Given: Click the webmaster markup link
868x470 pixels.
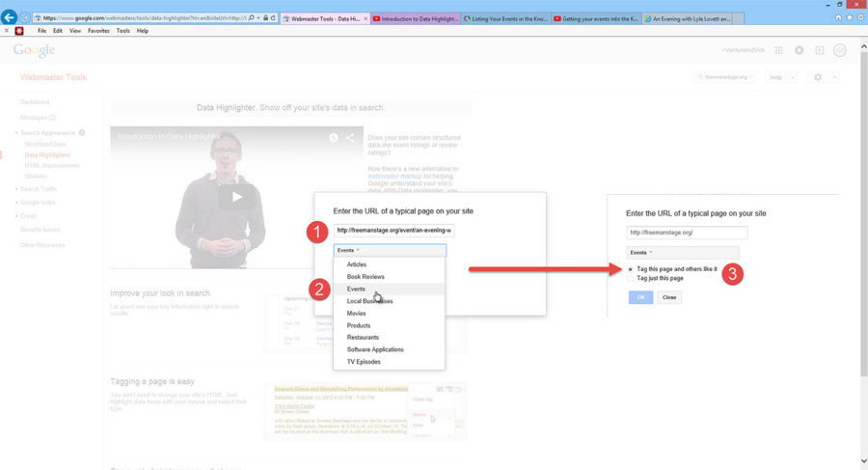Looking at the screenshot, I should [x=394, y=177].
